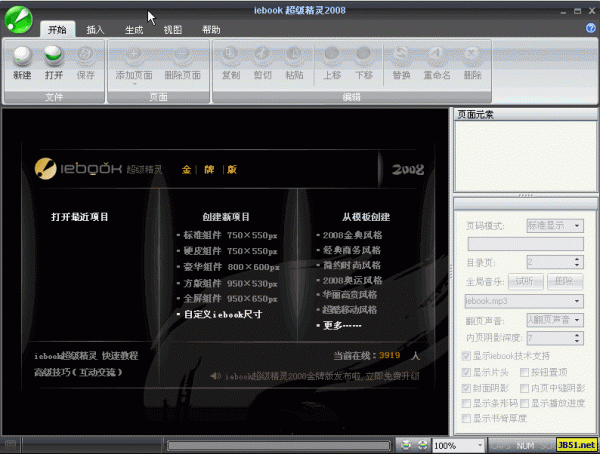Open the 翻页声音 dropdown
Screen dimensions: 600x454
coord(555,320)
